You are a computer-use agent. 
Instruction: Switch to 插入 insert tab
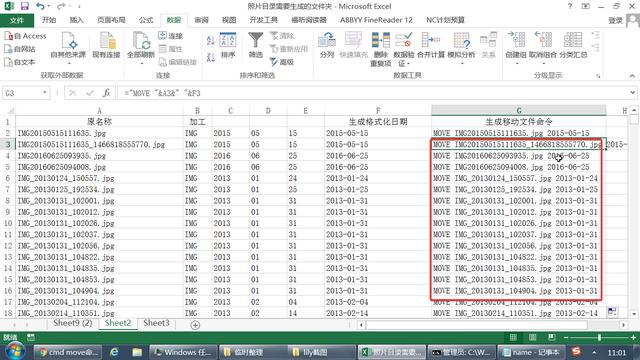76,20
